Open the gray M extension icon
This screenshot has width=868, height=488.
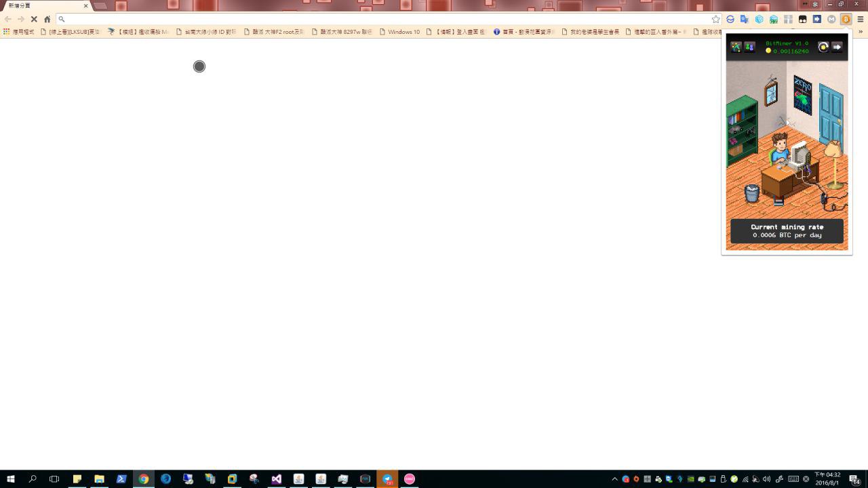click(x=831, y=19)
